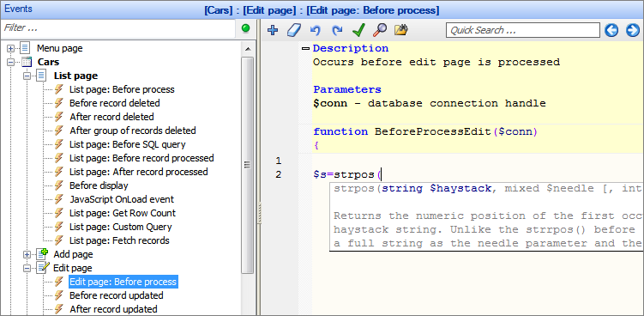This screenshot has height=316, width=644.
Task: Expand the Add page node
Action: 27,255
